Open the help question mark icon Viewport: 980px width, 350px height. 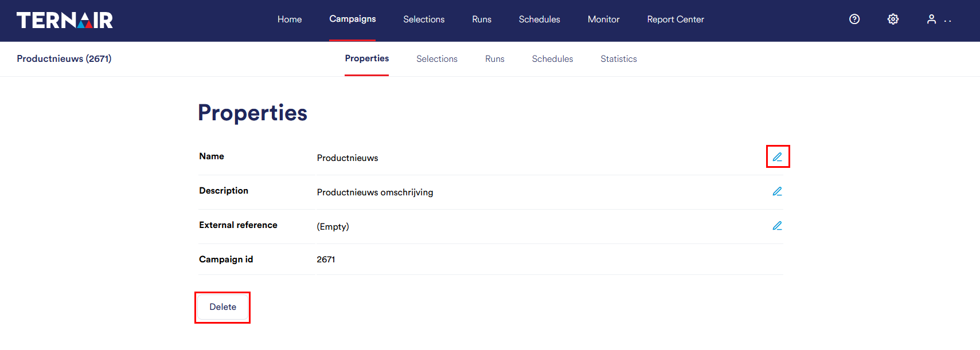coord(854,19)
